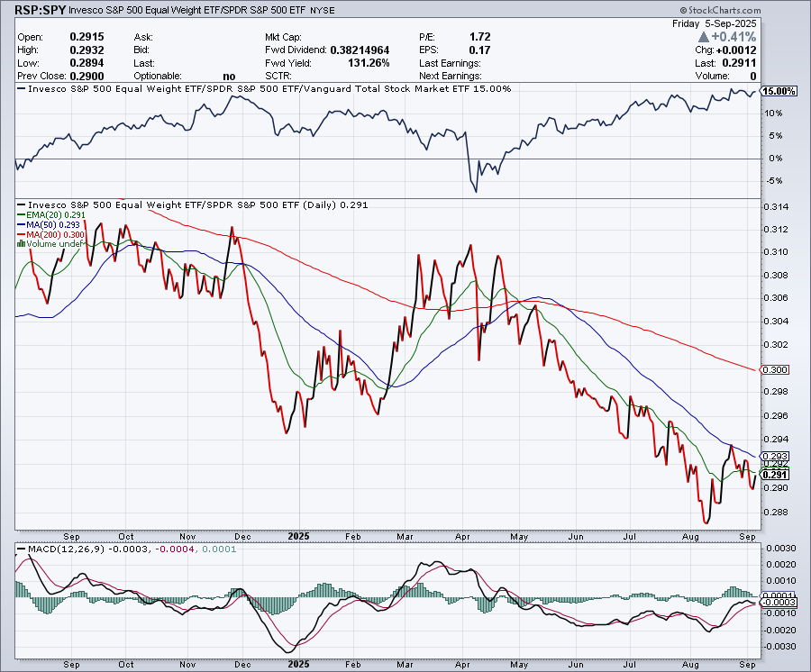Click the +0.41% percent change figure
This screenshot has height=672, width=811.
pos(734,37)
